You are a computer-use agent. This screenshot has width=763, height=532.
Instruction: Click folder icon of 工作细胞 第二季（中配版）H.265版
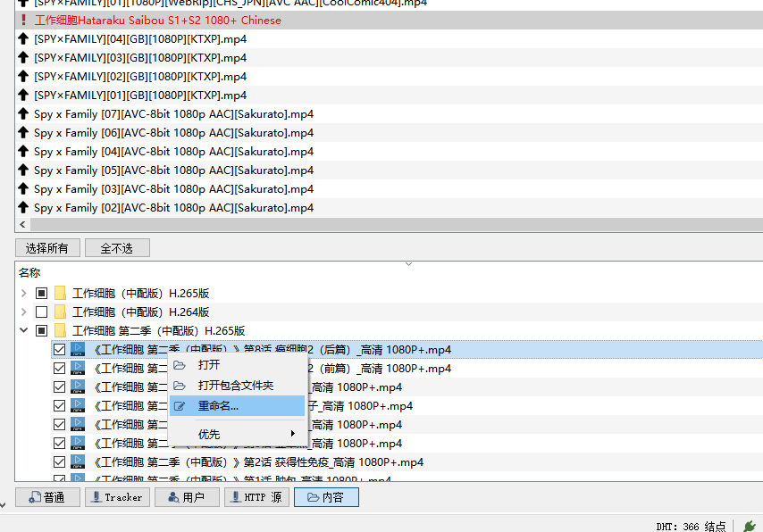click(x=61, y=330)
